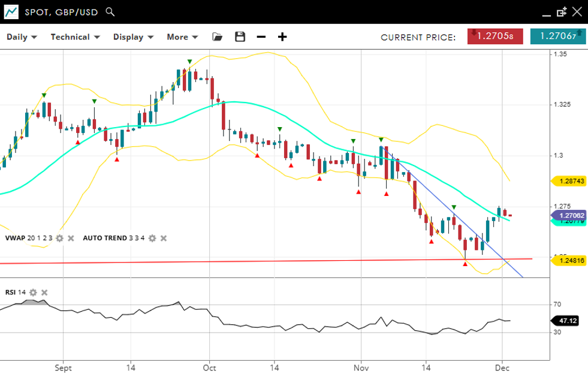Open the symbol search magnifier
This screenshot has width=588, height=374.
110,11
